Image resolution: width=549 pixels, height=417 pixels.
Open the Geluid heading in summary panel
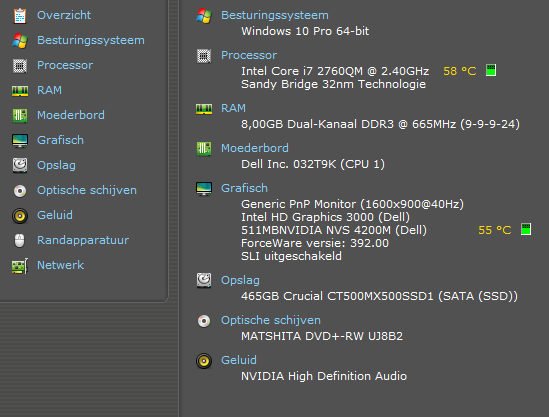tap(239, 360)
